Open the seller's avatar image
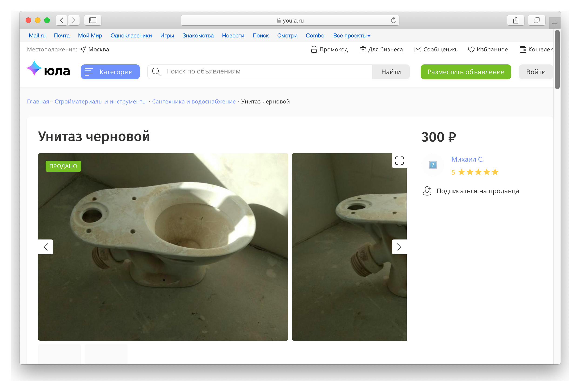The image size is (580, 392). (x=433, y=165)
